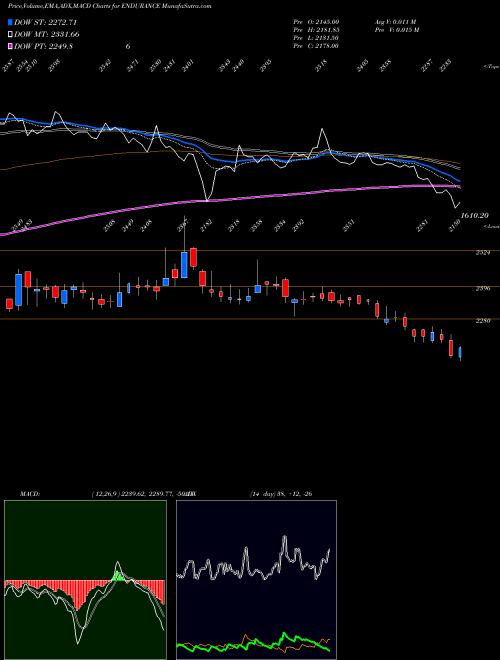Click the MACD: panel heading
The height and width of the screenshot is (660, 500).
point(29,494)
